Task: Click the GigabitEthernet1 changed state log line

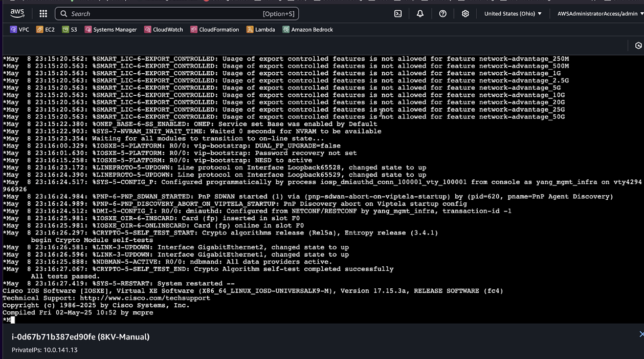Action: click(176, 255)
